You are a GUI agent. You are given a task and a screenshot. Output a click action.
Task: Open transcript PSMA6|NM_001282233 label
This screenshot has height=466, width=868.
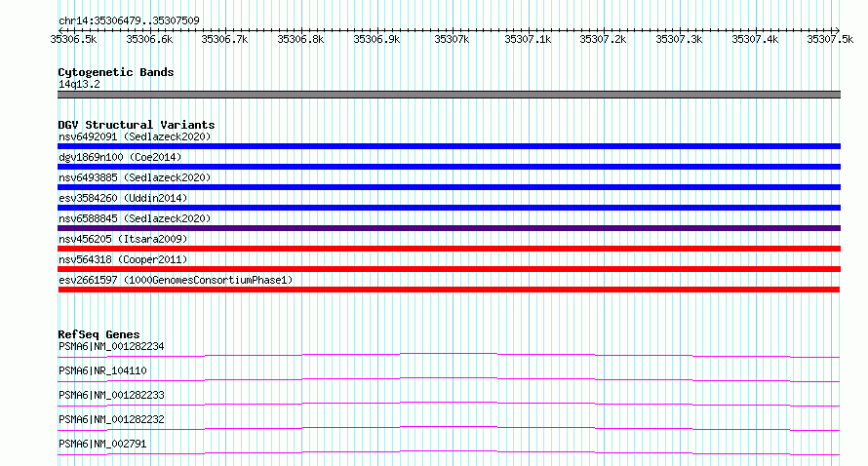[111, 395]
